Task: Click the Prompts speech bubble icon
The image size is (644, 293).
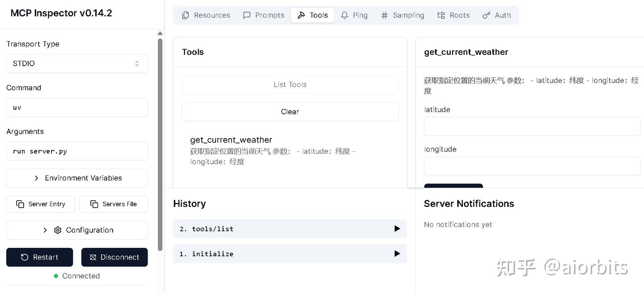Action: pos(247,15)
